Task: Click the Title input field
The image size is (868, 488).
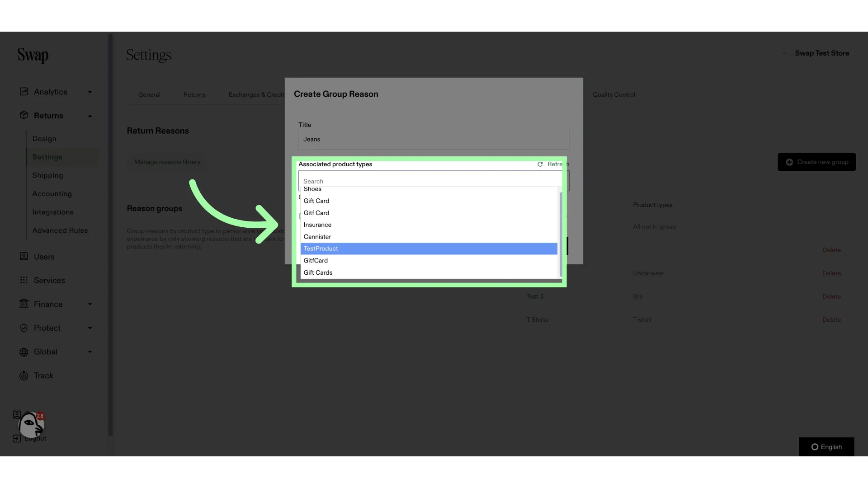Action: click(434, 139)
